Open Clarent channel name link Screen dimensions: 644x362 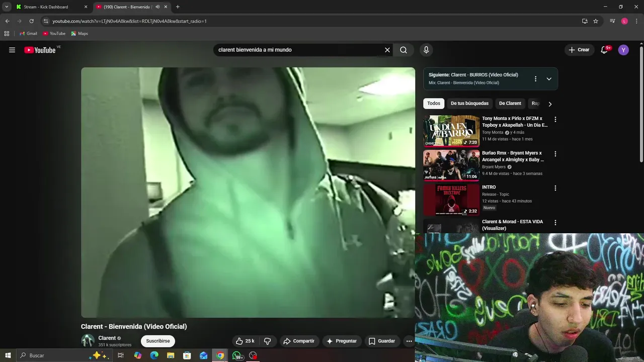coord(107,338)
